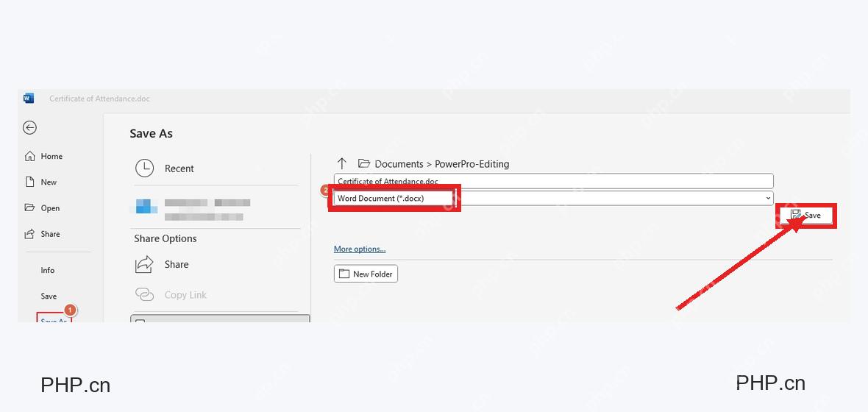The image size is (868, 412).
Task: Choose Open from the backstage menu
Action: (x=43, y=208)
